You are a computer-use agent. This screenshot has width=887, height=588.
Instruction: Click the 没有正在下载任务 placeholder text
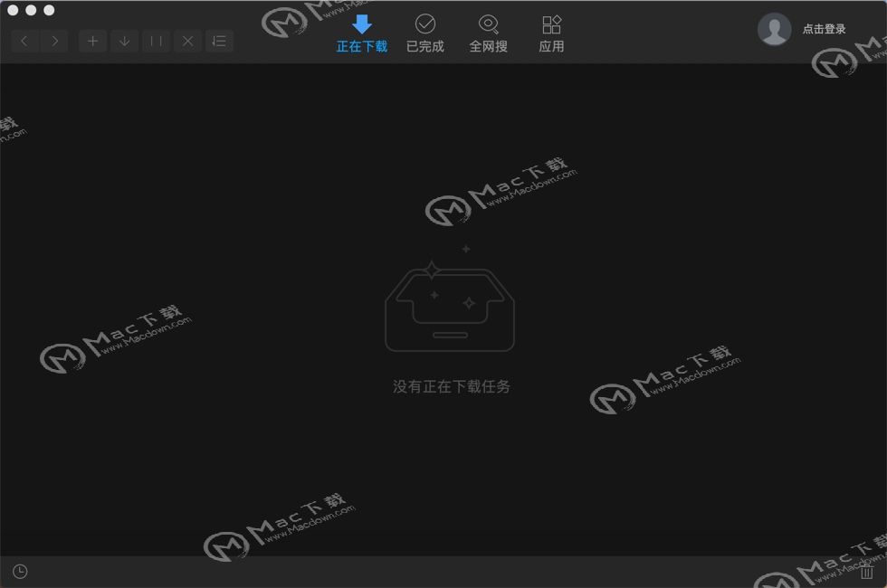tap(450, 386)
